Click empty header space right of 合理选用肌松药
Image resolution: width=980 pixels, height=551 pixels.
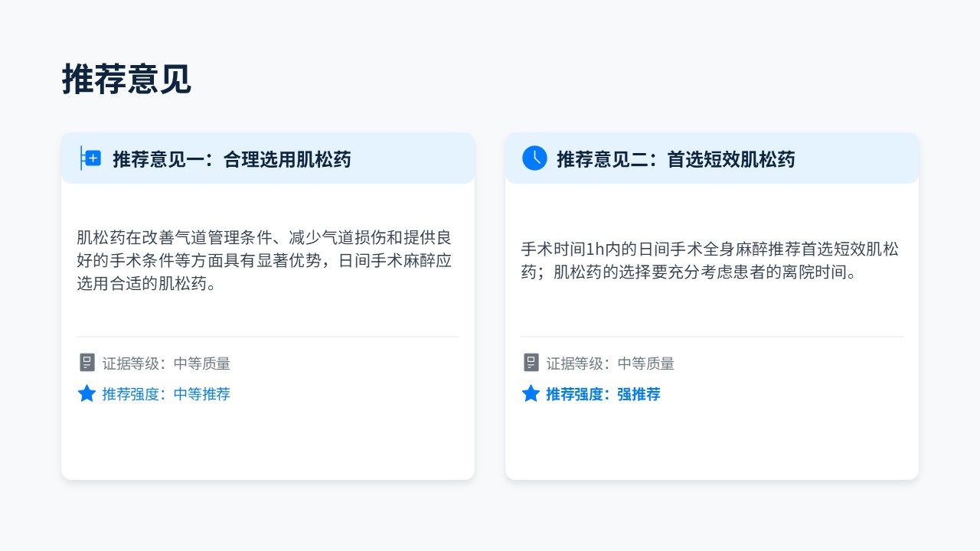coord(413,159)
